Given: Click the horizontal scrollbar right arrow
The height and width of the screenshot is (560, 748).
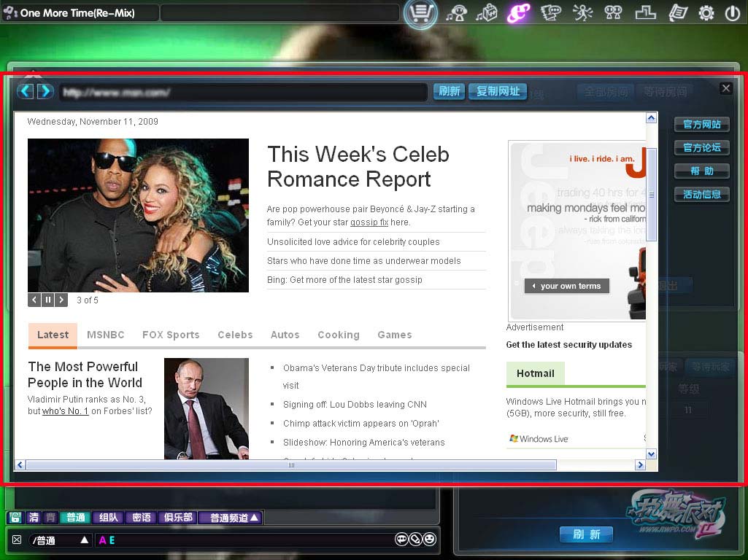Looking at the screenshot, I should [640, 464].
